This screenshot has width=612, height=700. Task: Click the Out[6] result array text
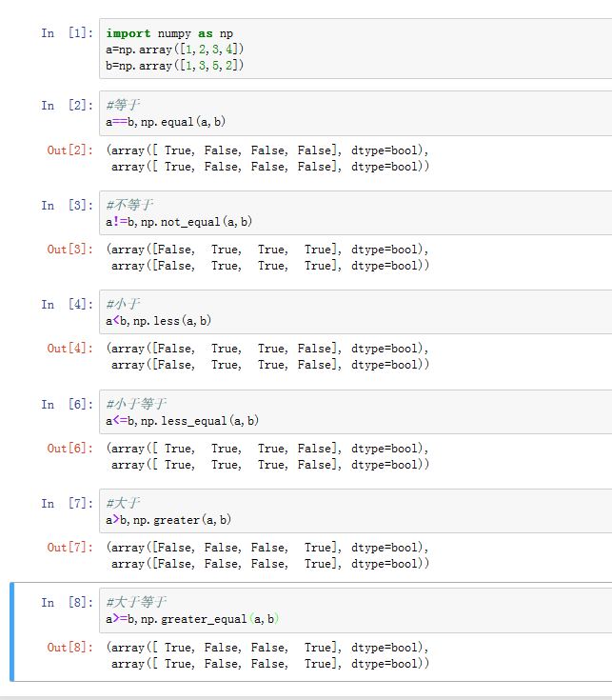pyautogui.click(x=268, y=456)
